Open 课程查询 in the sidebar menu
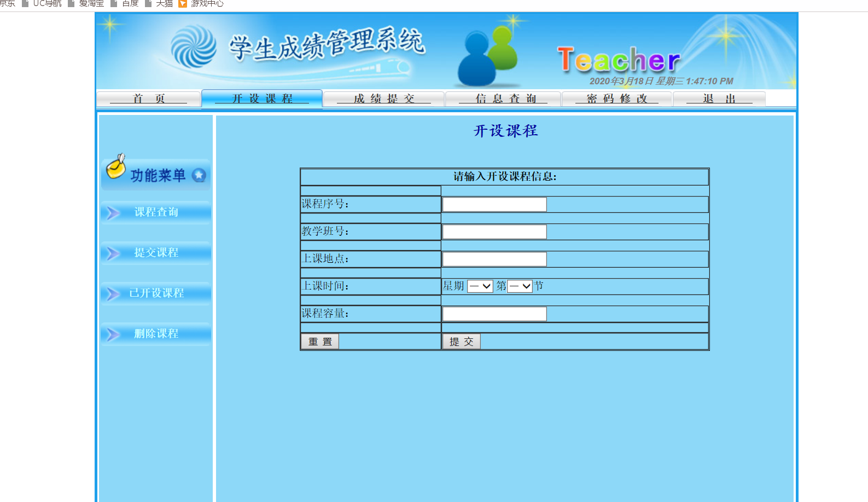The width and height of the screenshot is (868, 502). [x=156, y=212]
